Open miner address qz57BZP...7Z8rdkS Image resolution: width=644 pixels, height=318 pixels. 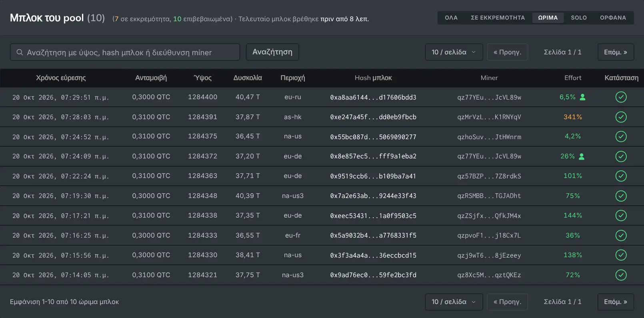coord(489,176)
